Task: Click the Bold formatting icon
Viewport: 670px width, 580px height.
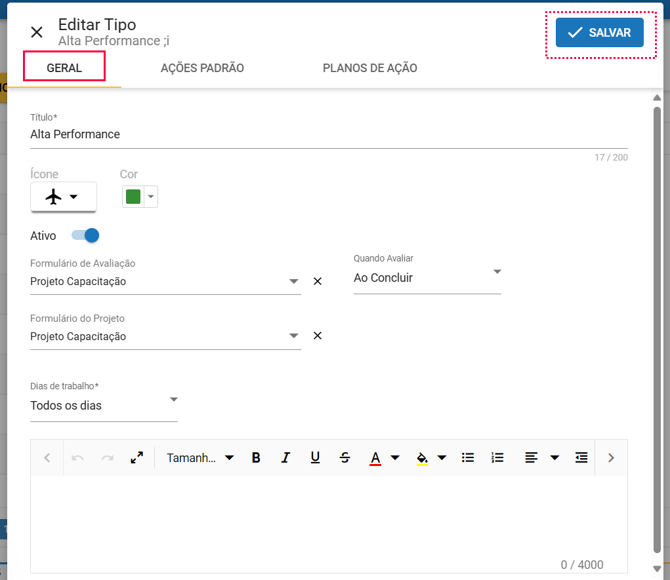Action: (256, 458)
